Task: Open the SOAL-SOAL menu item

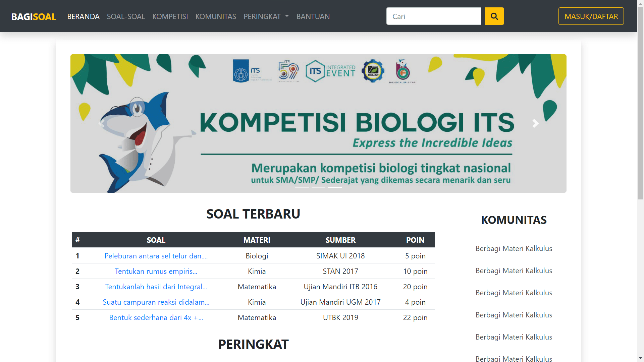Action: [126, 16]
